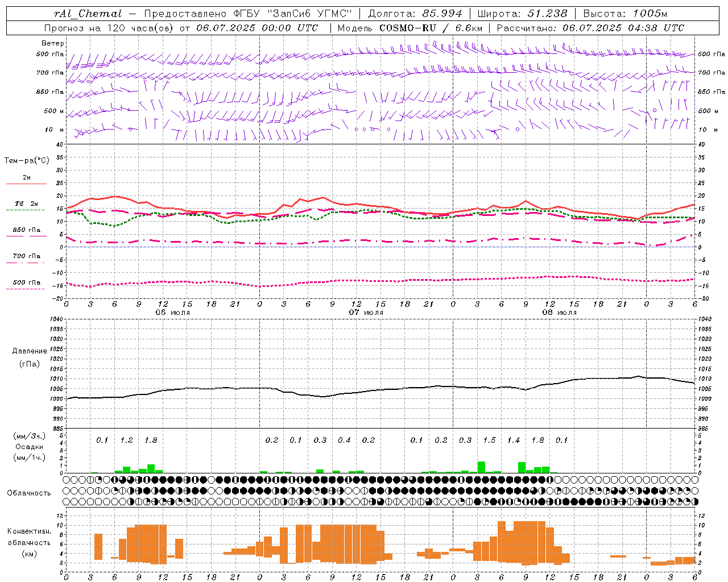728x582 pixels.
Task: Click the Облачность cloud cover label
Action: coord(29,493)
